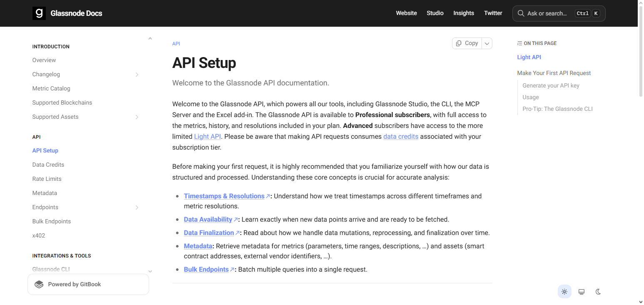
Task: Click the API Setup page heading
Action: pos(204,63)
